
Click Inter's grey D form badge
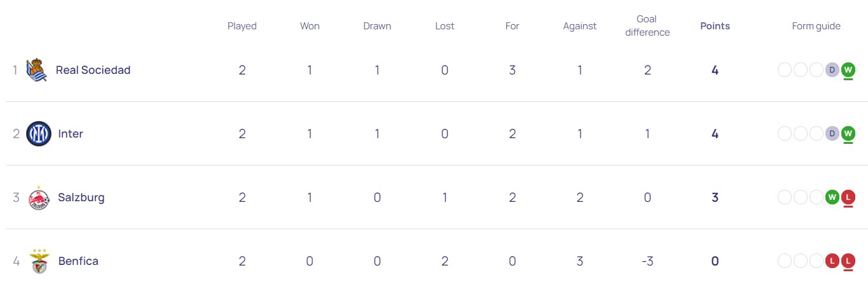pyautogui.click(x=832, y=134)
